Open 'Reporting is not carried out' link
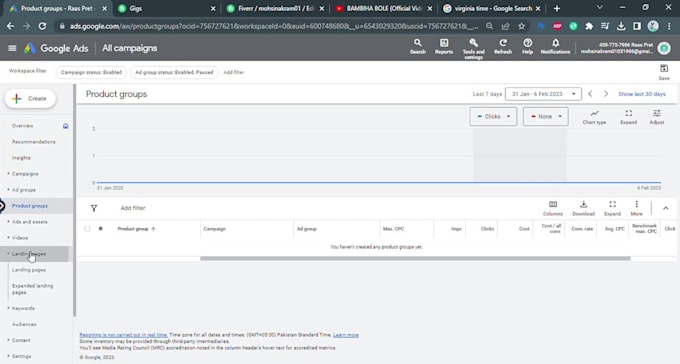680x364 pixels. [x=123, y=335]
